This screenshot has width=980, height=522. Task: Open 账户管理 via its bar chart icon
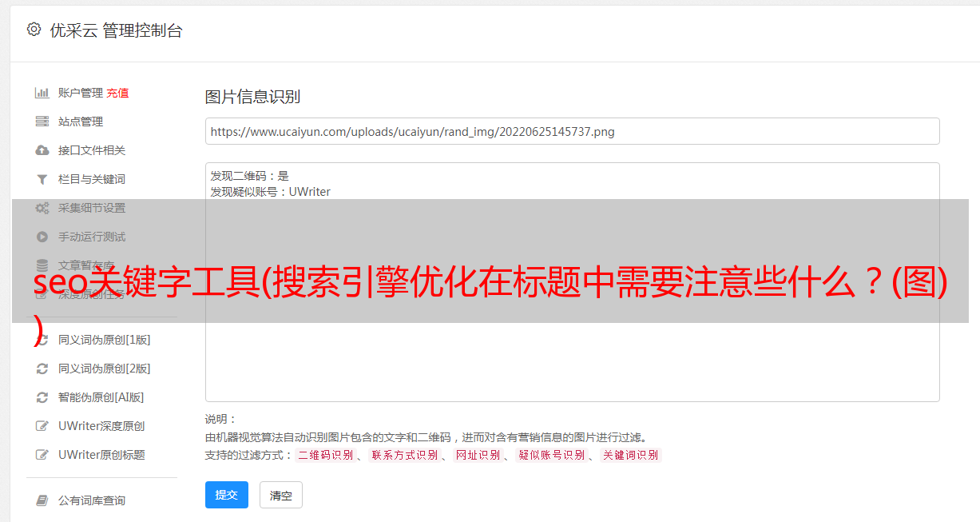point(42,93)
